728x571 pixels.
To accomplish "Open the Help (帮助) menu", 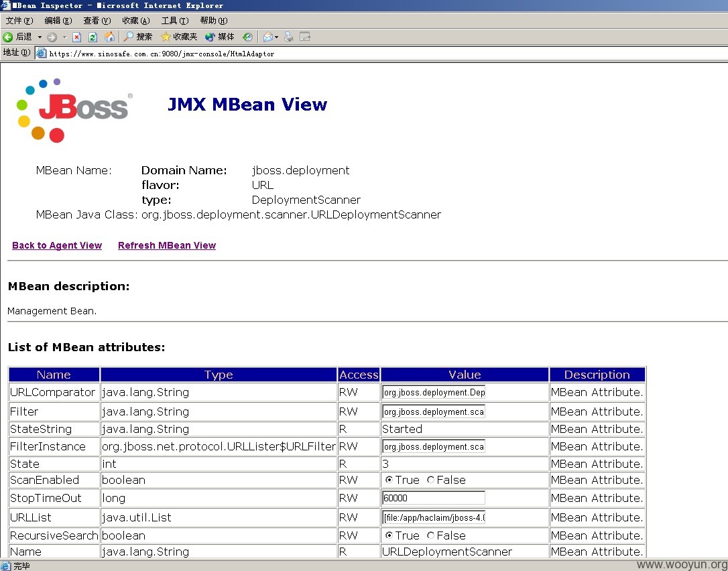I will pos(214,21).
